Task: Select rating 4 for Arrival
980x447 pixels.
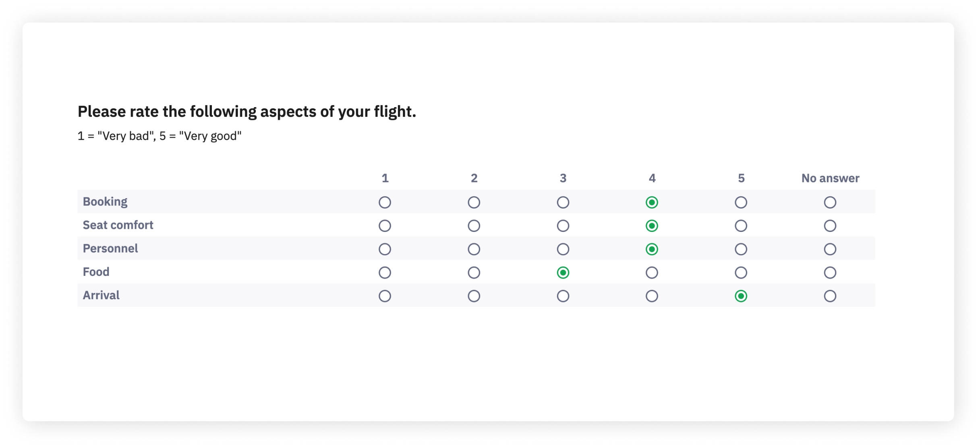Action: 652,296
